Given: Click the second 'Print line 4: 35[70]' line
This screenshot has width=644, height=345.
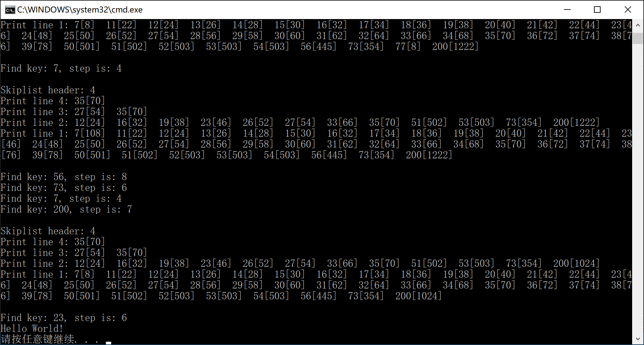Looking at the screenshot, I should pos(53,242).
